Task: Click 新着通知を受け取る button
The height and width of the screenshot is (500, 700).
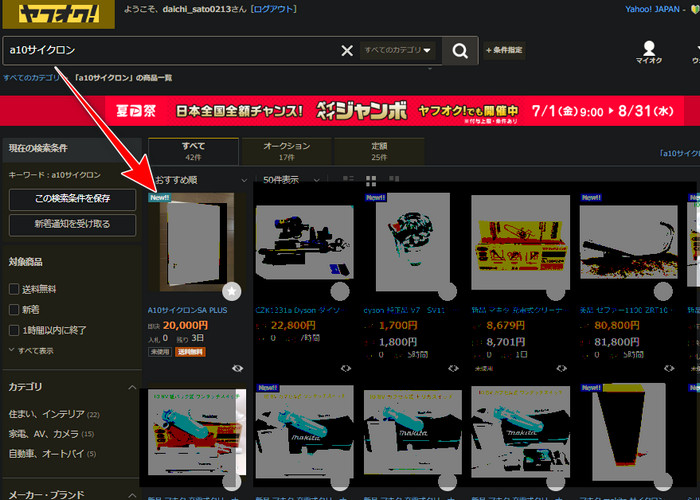Action: (72, 224)
